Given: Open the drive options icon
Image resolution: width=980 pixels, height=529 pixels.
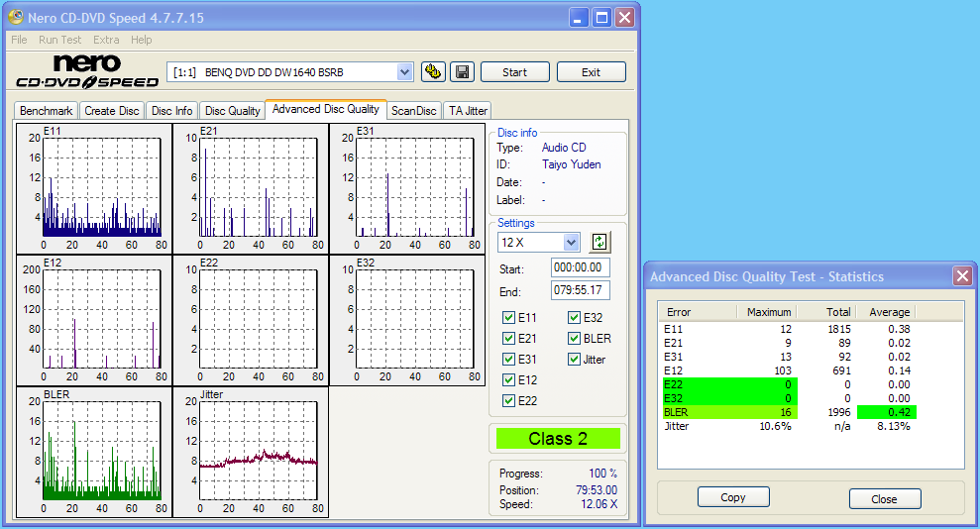Looking at the screenshot, I should tap(433, 71).
